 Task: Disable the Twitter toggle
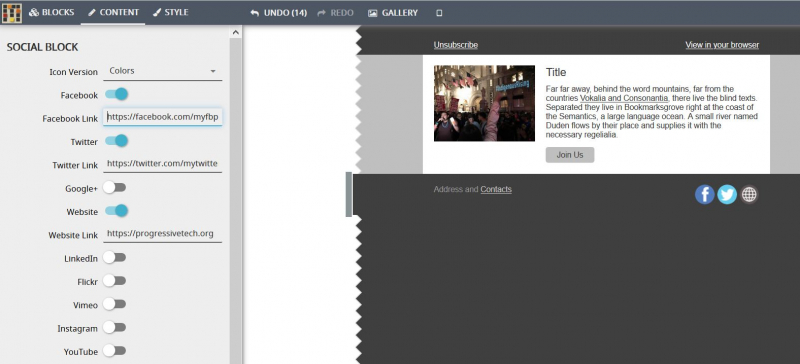point(116,140)
